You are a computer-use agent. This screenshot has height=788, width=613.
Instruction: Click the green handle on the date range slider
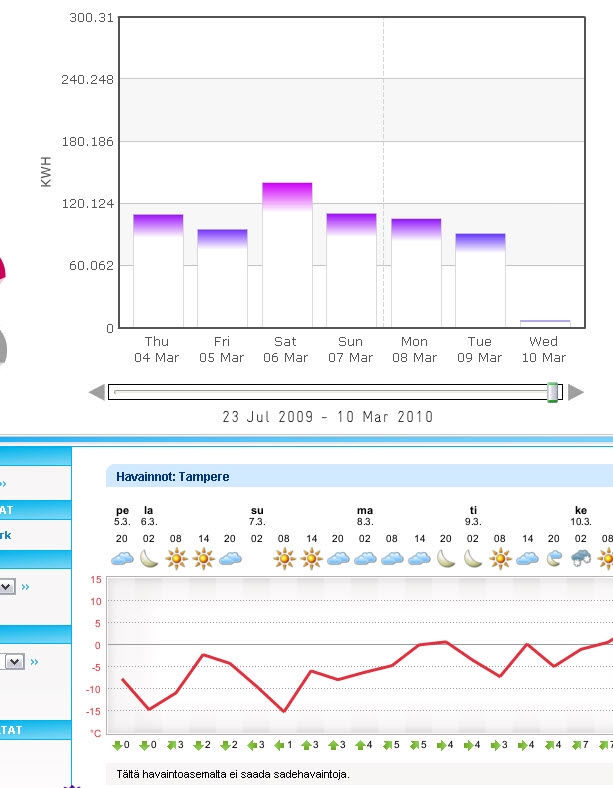click(553, 392)
